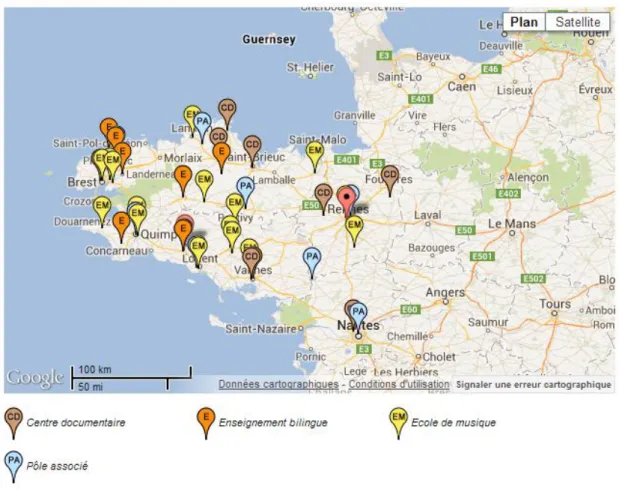Switch to the Plan map view

point(524,22)
